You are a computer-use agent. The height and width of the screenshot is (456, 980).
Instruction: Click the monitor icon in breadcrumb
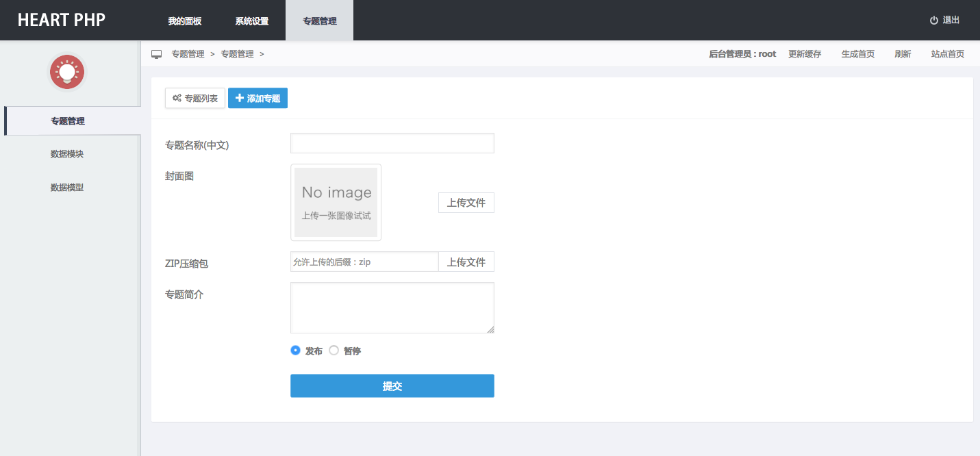click(156, 54)
